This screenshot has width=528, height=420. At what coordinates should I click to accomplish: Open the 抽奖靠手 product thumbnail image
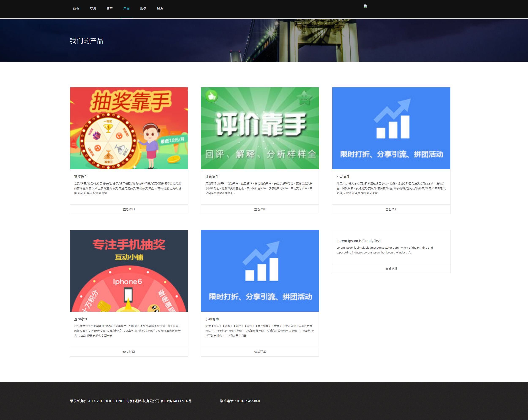pyautogui.click(x=129, y=128)
